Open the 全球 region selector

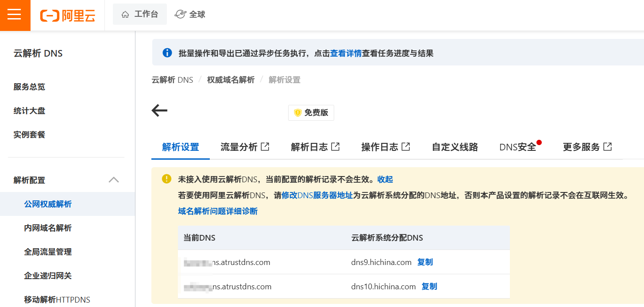190,14
